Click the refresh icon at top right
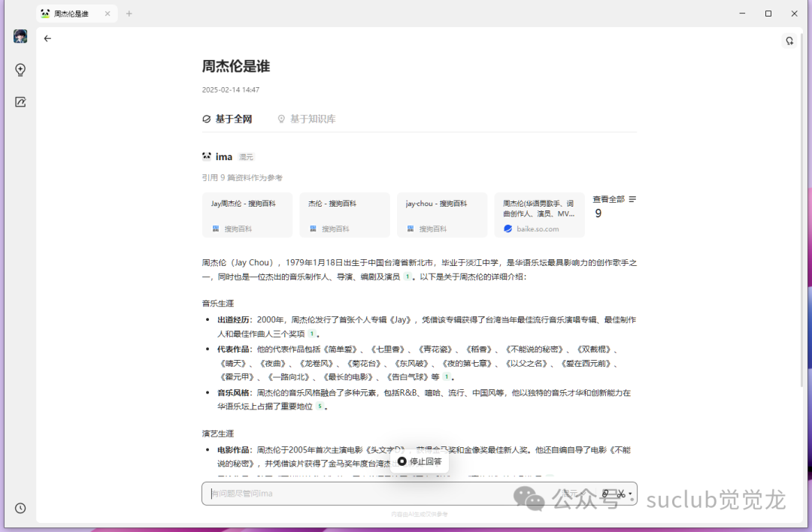Image resolution: width=812 pixels, height=532 pixels. point(789,41)
